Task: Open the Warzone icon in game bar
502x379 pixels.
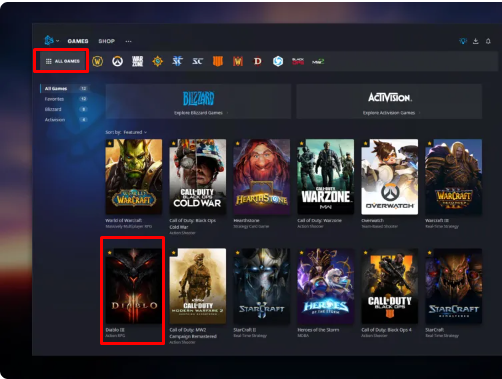Action: [x=137, y=61]
